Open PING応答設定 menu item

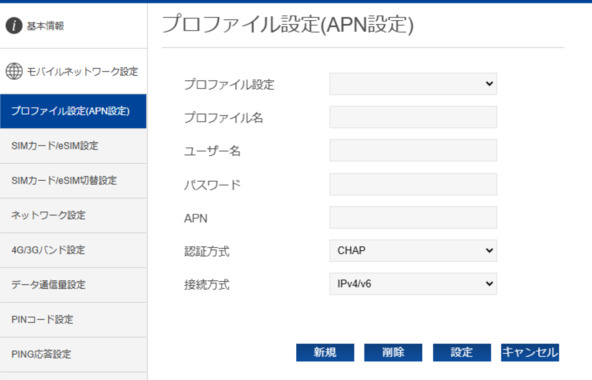[73, 354]
